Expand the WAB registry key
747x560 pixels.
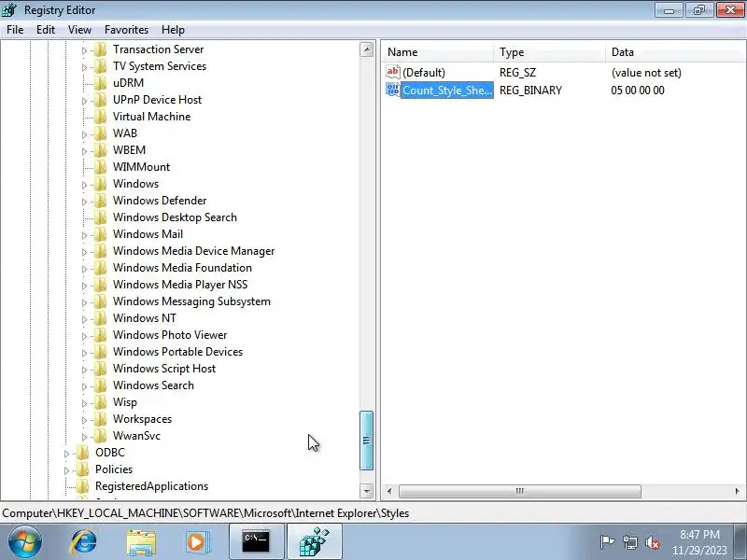click(x=84, y=134)
